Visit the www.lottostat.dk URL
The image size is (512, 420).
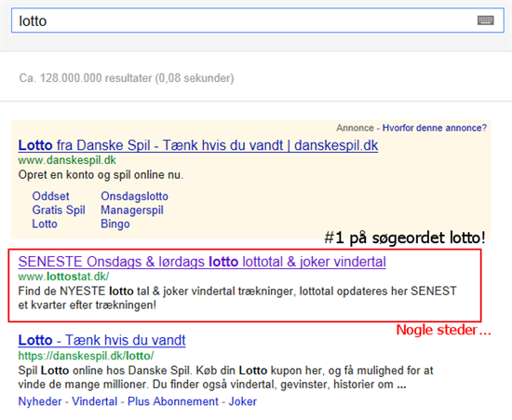click(x=63, y=277)
